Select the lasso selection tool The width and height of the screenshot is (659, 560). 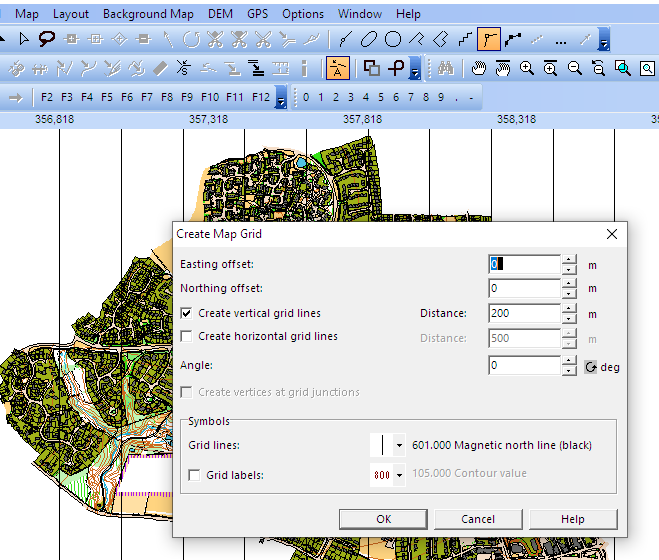tap(46, 40)
